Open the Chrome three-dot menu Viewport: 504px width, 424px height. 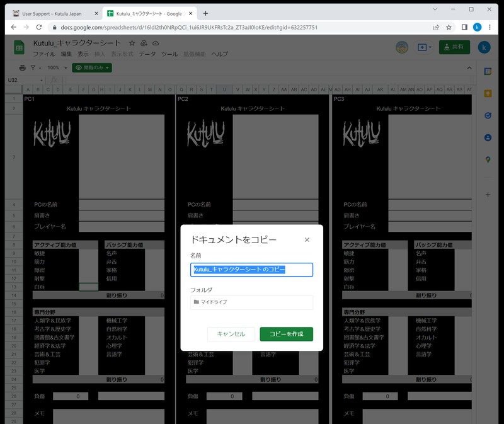(x=490, y=27)
